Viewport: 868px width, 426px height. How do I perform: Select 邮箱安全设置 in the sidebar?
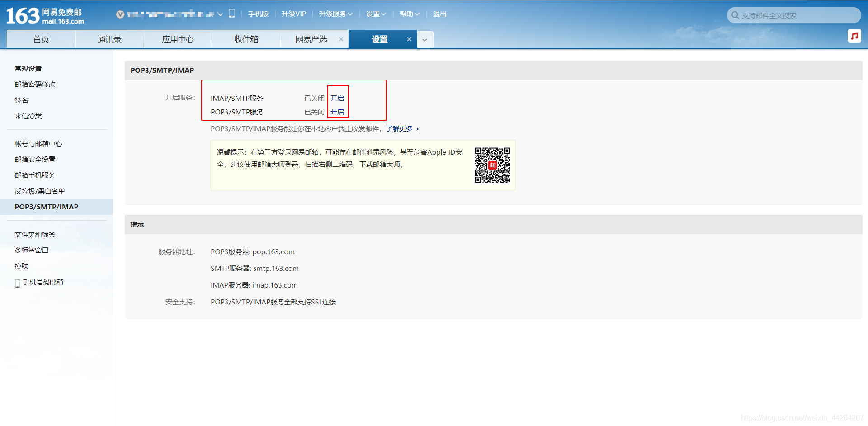(35, 159)
